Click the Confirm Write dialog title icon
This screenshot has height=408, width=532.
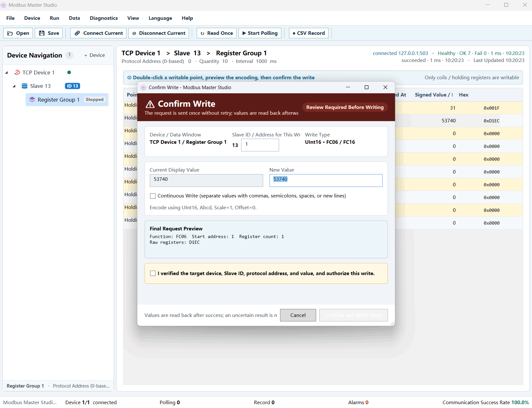(x=143, y=88)
